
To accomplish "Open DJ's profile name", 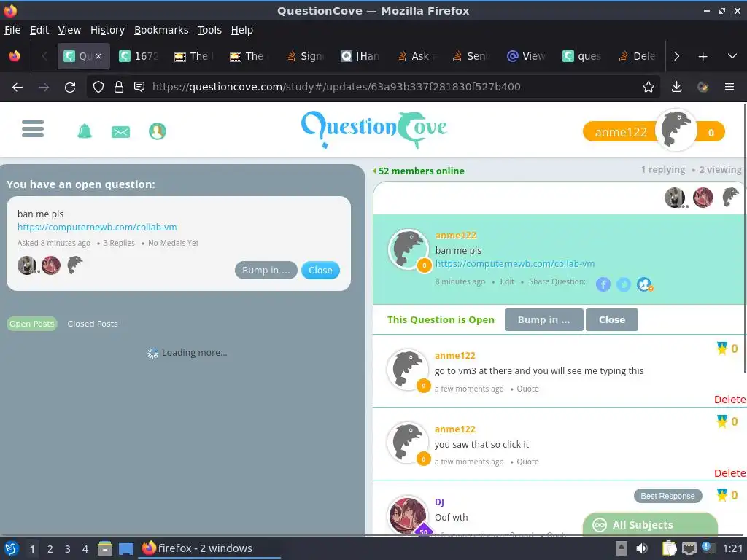I will 439,502.
